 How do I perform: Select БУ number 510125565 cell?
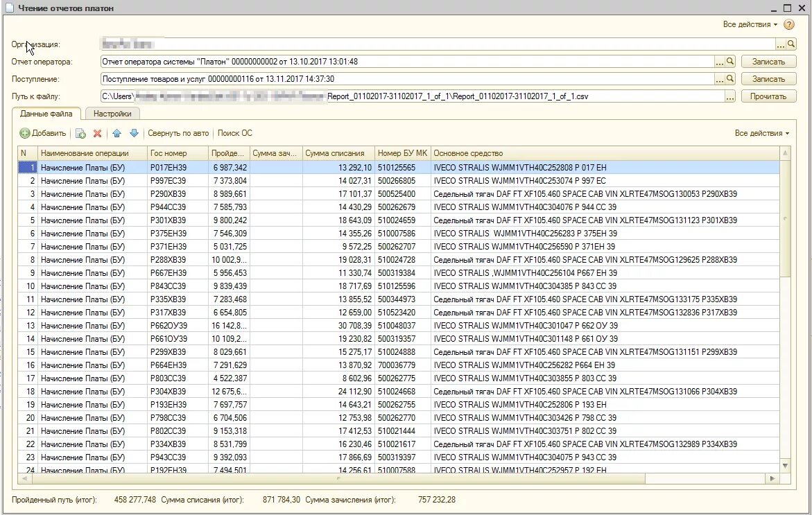tap(402, 168)
